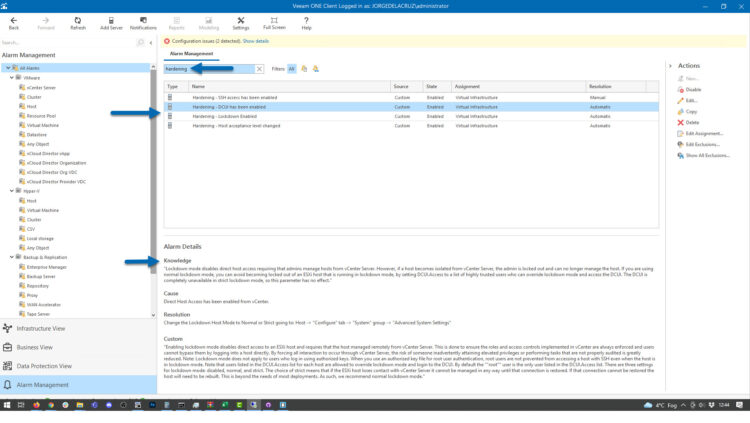Collapse the Actions panel chevron
Image resolution: width=750 pixels, height=423 pixels.
coord(670,66)
